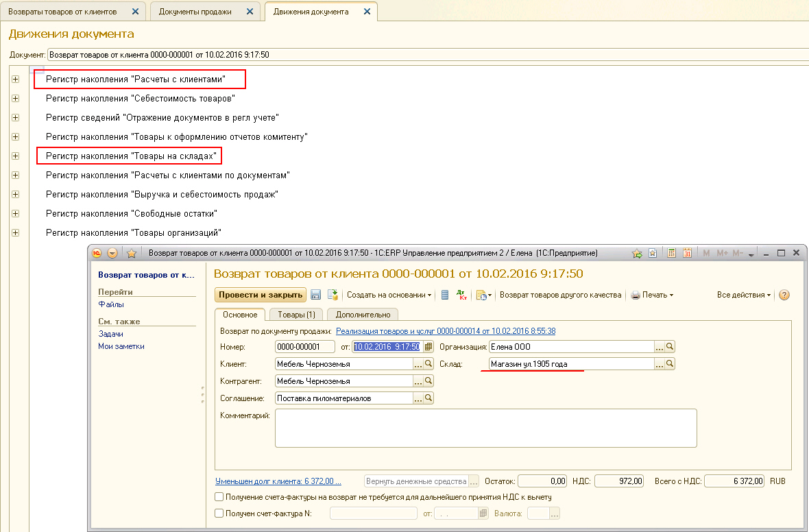
Task: Open document structure list icon
Action: tap(445, 295)
